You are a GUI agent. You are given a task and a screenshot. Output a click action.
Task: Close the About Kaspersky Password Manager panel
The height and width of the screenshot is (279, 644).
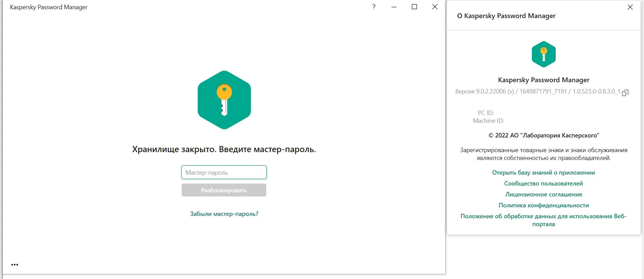click(x=630, y=7)
